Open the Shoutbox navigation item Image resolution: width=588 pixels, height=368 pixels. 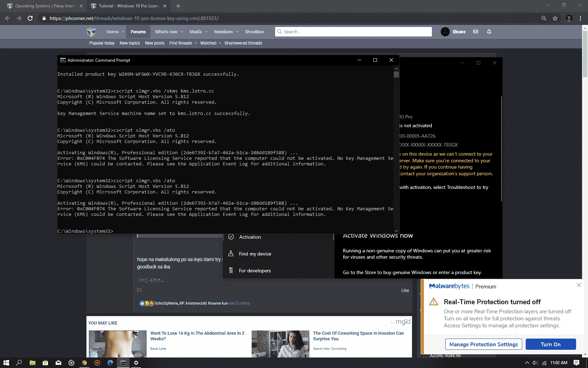pos(254,32)
